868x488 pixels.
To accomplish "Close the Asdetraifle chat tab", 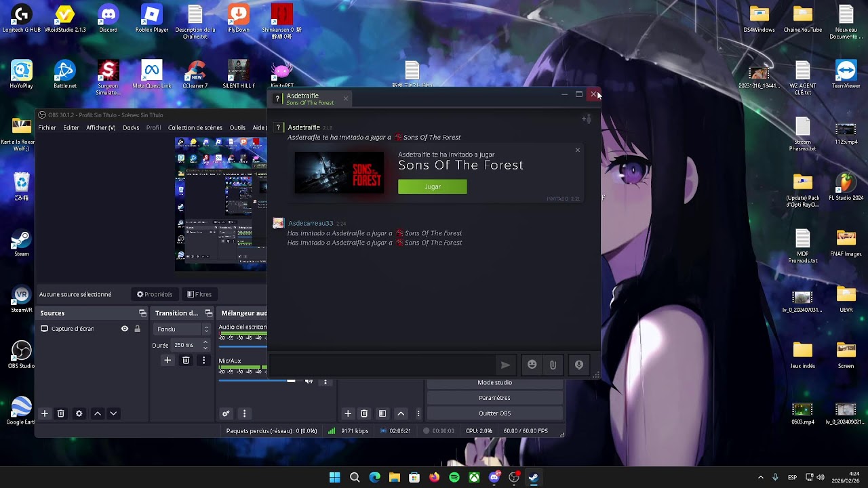I will pos(345,99).
